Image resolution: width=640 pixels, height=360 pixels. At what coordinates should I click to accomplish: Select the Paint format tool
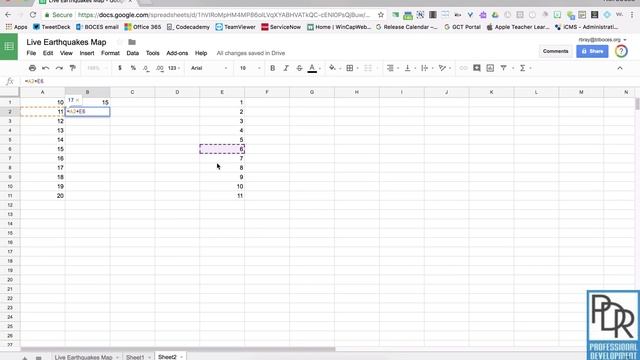pos(73,68)
